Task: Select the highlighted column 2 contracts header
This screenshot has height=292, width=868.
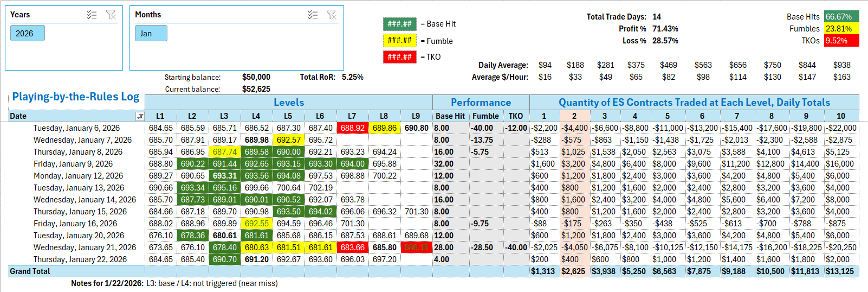Action: pyautogui.click(x=574, y=116)
